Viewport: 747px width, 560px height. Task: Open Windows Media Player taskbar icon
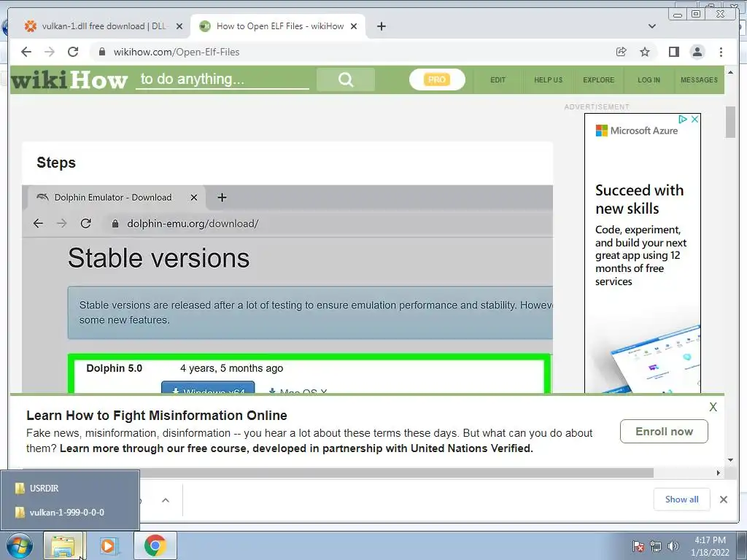tap(109, 545)
